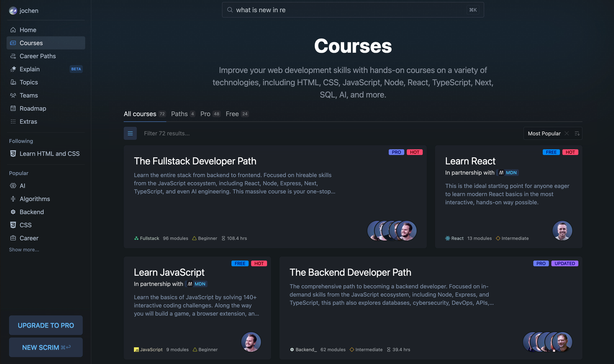Click the Explain magic wand icon

pos(13,69)
